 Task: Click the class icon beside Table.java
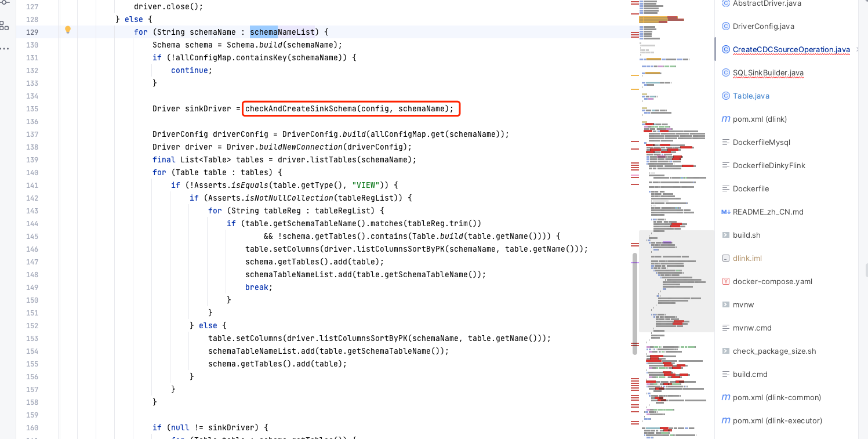point(726,96)
